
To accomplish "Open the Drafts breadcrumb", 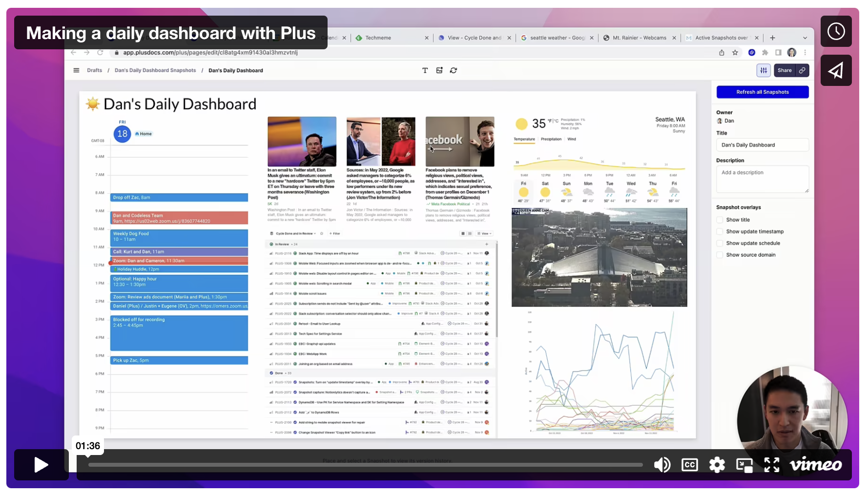I will [x=95, y=70].
